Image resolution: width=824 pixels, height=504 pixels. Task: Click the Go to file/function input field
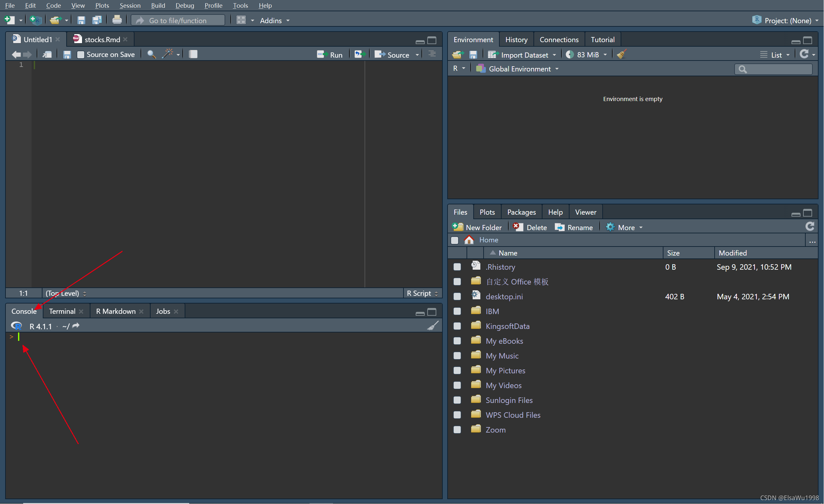[178, 20]
